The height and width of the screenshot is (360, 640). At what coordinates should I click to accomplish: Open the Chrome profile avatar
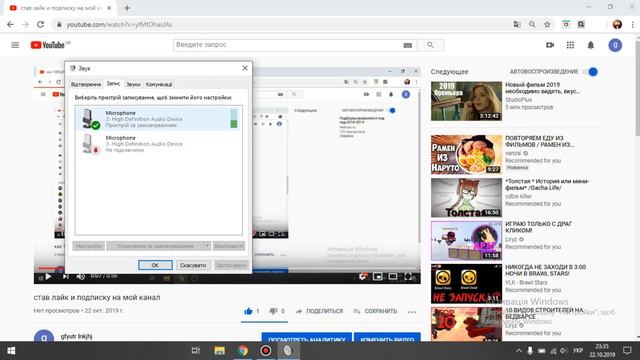617,24
